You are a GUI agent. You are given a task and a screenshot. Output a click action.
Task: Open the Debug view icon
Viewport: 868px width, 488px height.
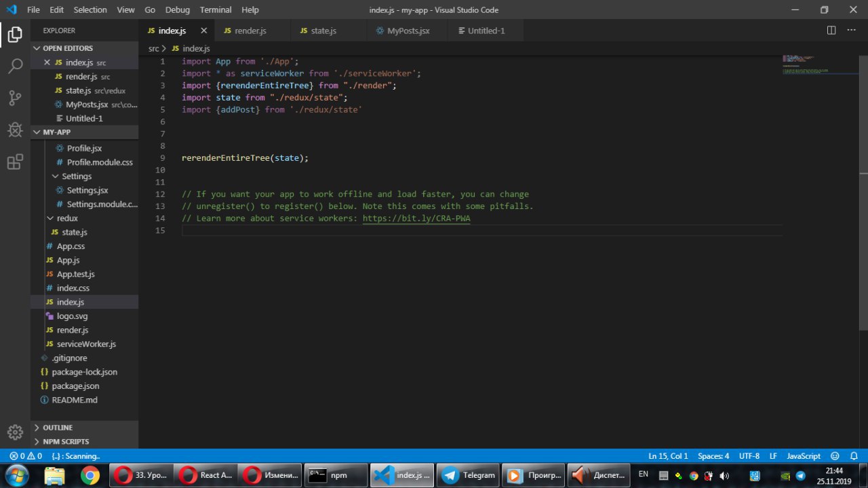[15, 130]
